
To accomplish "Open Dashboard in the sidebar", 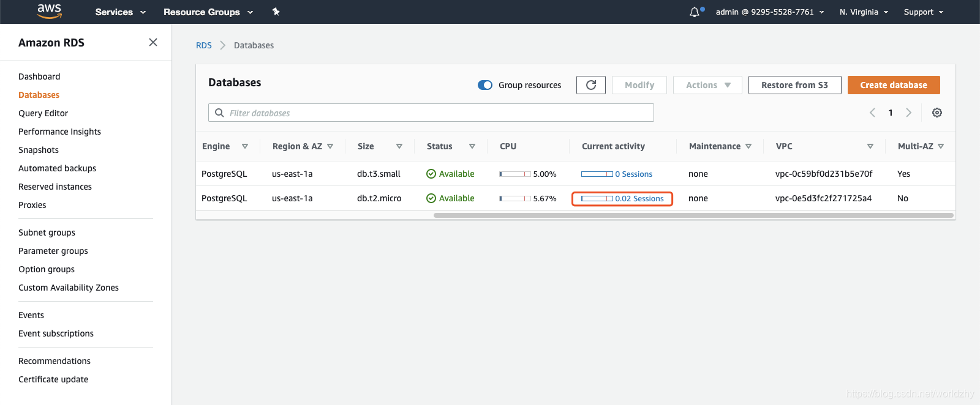I will pyautogui.click(x=39, y=76).
